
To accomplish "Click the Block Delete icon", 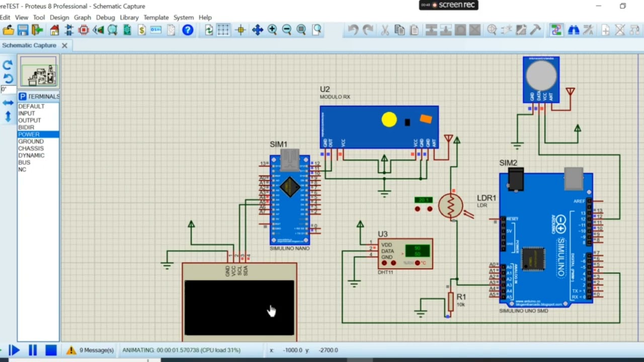I will click(475, 30).
